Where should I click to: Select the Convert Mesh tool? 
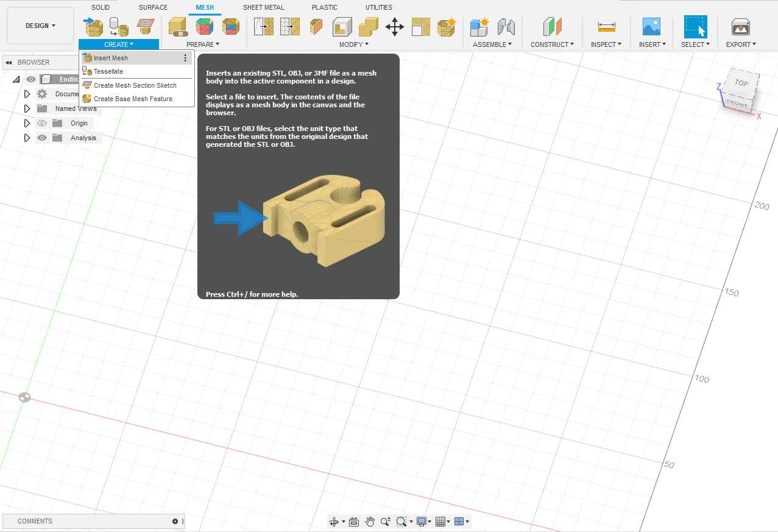point(342,27)
